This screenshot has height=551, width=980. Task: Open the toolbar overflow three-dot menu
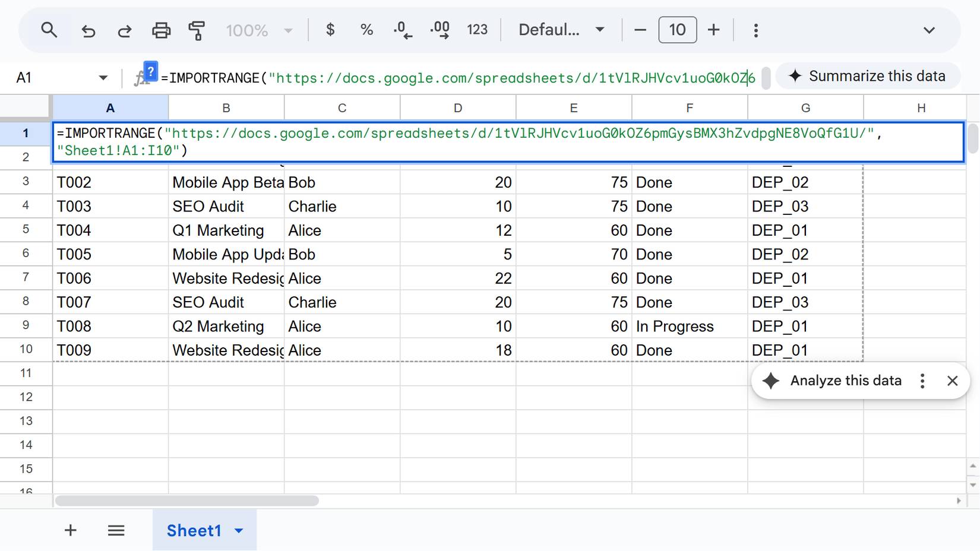755,30
